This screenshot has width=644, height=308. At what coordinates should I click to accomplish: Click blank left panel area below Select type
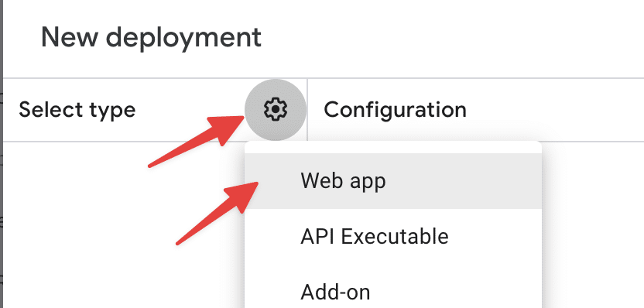(123, 226)
